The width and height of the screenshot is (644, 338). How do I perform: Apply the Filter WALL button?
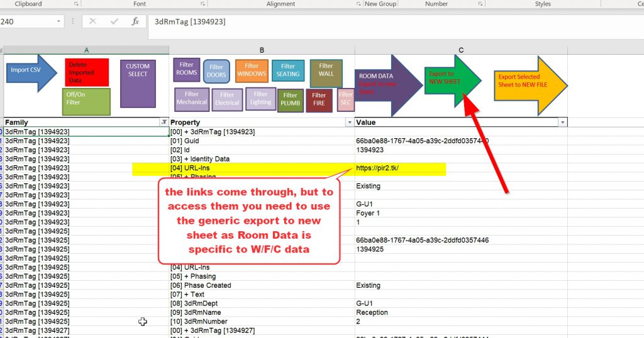[326, 73]
